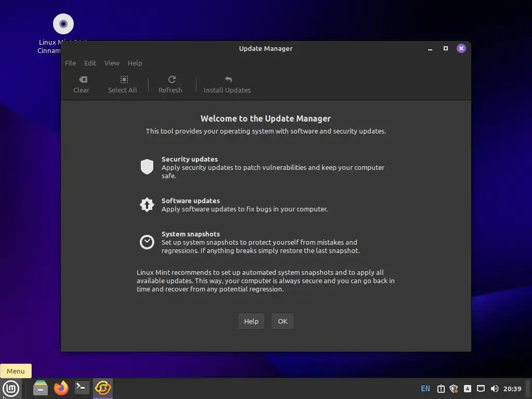This screenshot has width=532, height=399.
Task: Click the 'Security updates' heading
Action: [189, 159]
